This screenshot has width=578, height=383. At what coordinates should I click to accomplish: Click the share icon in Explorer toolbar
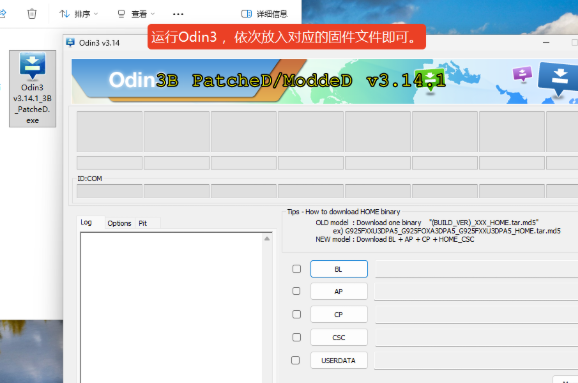[x=3, y=14]
